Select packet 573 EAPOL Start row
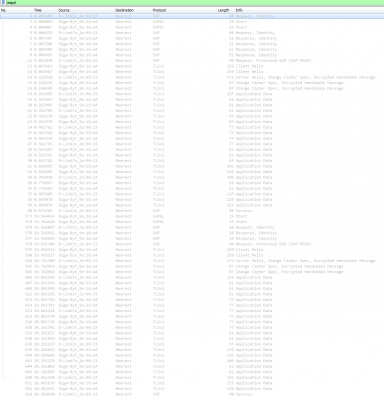 (192, 216)
